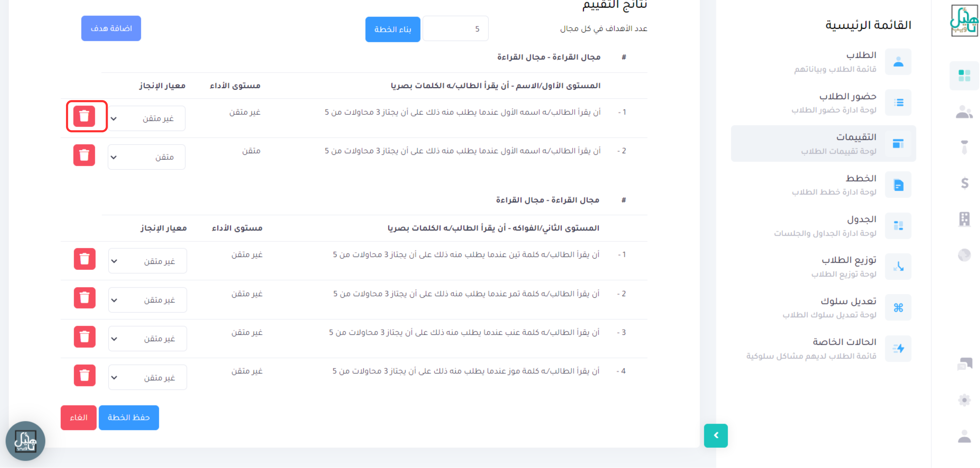
Task: Click the goal text about كلمة عنب
Action: click(464, 333)
